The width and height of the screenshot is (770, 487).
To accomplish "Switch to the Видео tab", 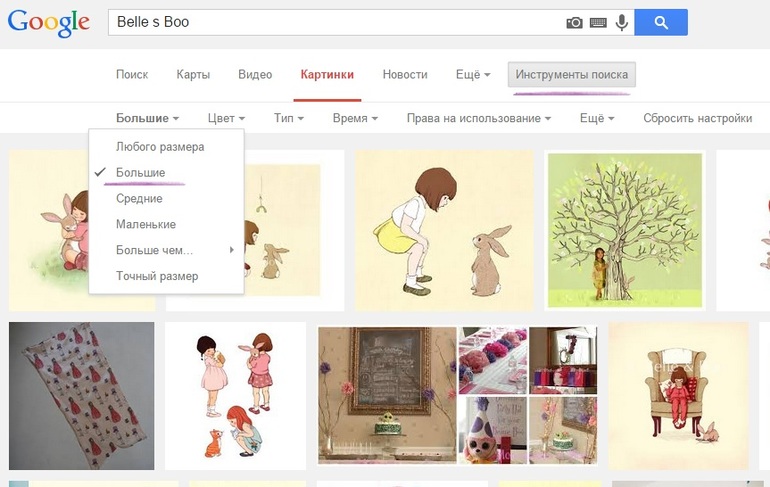I will [x=255, y=75].
